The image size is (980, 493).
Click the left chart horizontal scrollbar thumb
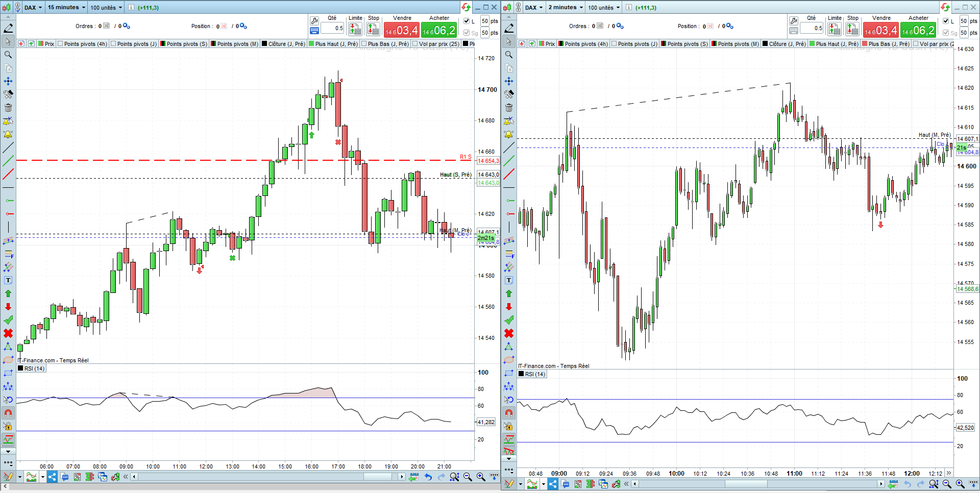377,477
